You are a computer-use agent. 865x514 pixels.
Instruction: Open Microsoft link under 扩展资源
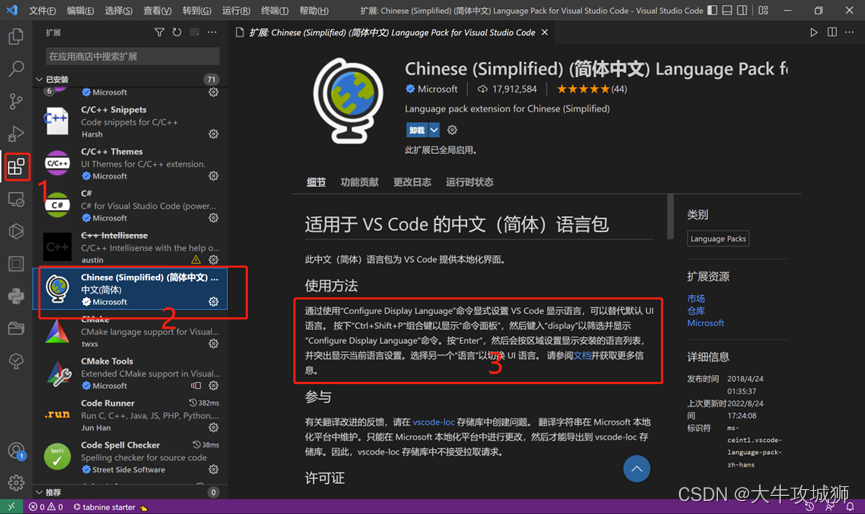706,323
